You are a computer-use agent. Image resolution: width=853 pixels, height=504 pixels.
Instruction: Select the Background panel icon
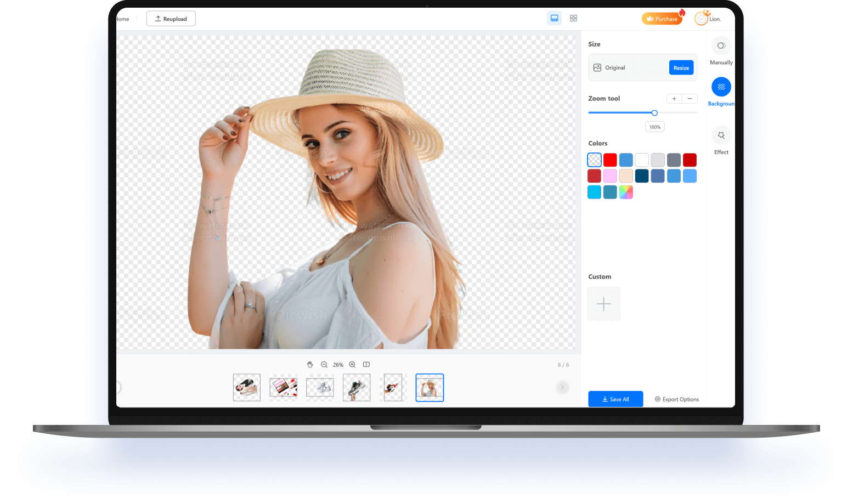[720, 87]
